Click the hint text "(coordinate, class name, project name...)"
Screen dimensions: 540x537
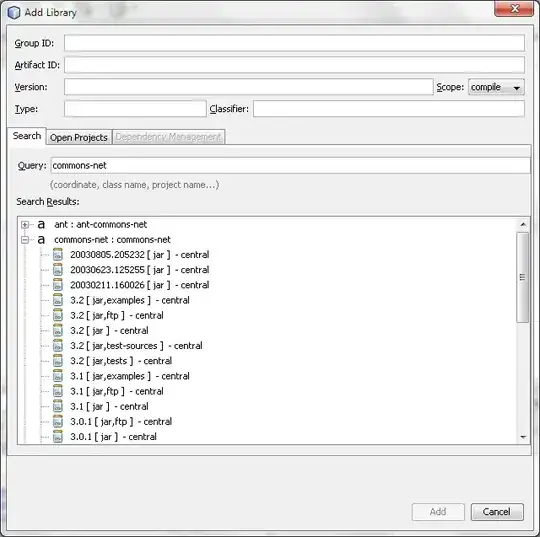134,185
